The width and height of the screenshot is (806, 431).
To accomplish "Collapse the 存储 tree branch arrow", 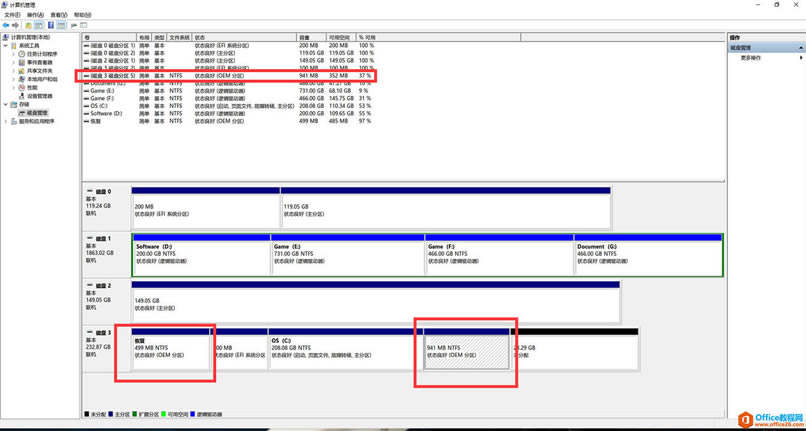I will 6,104.
